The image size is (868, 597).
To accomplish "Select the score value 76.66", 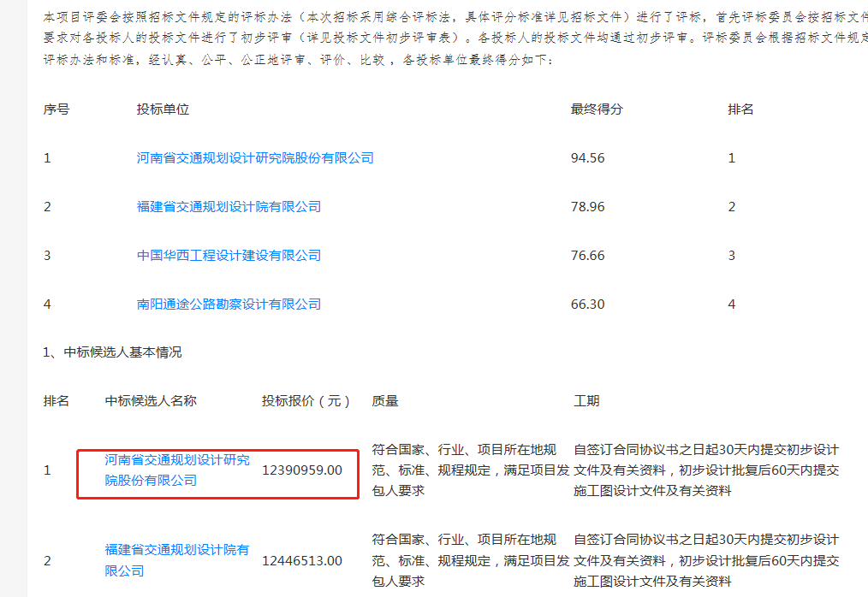I will [587, 256].
